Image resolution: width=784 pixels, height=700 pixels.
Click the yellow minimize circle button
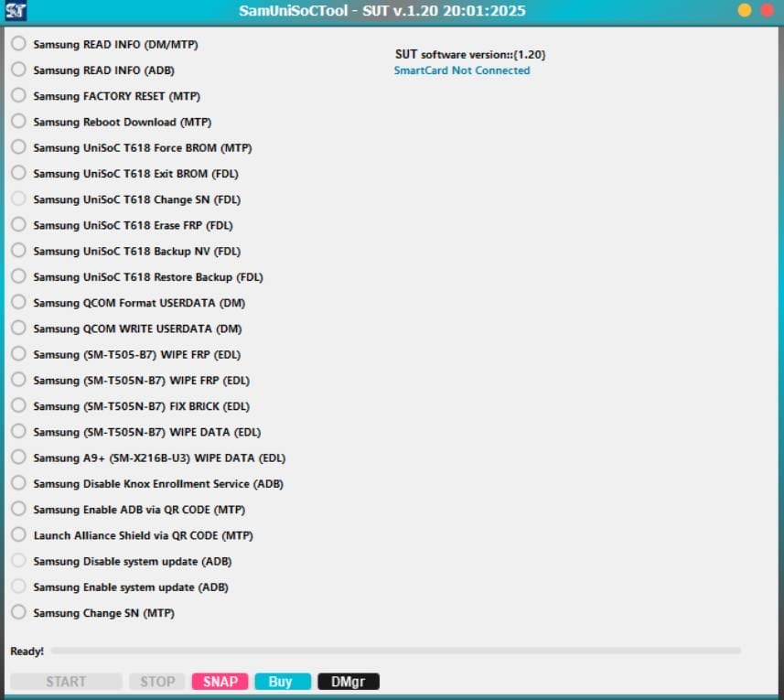745,11
